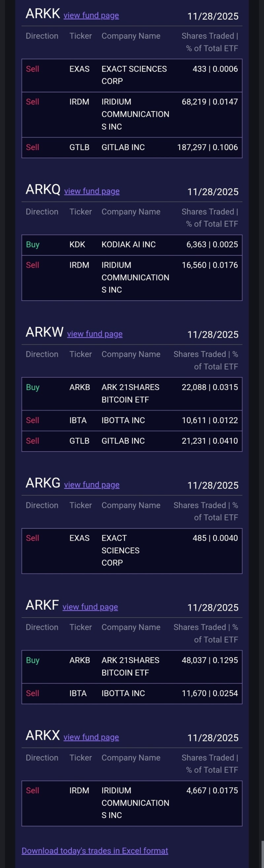Open the ARKF fund page link

[x=90, y=606]
